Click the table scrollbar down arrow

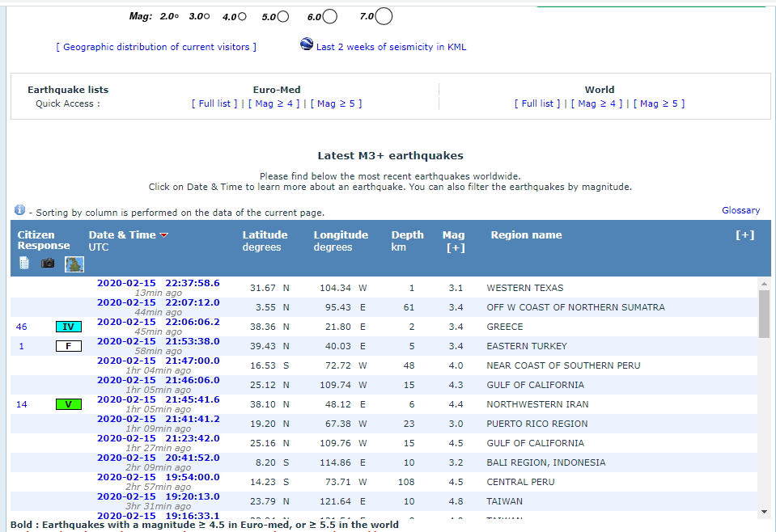[764, 512]
